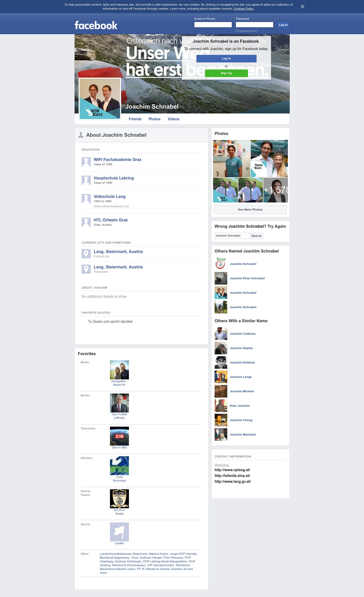This screenshot has height=597, width=364.
Task: Open the photo of man in Team Kurz shirt
Action: 232,159
